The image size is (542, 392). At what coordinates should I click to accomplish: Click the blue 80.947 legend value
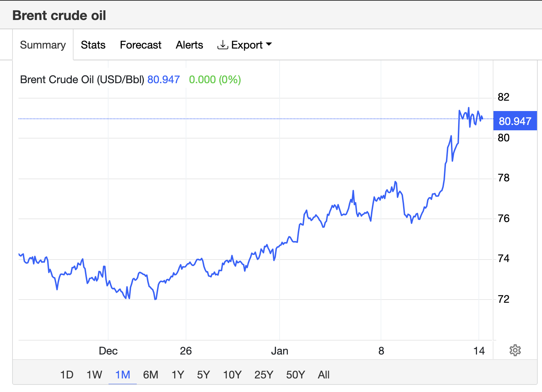[x=164, y=79]
